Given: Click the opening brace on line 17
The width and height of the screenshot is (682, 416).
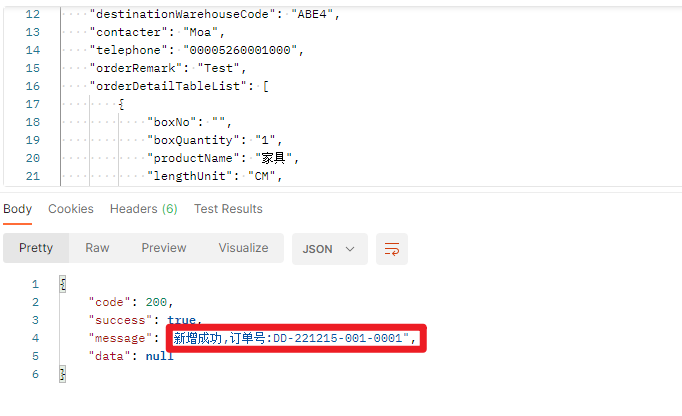Looking at the screenshot, I should coord(121,104).
